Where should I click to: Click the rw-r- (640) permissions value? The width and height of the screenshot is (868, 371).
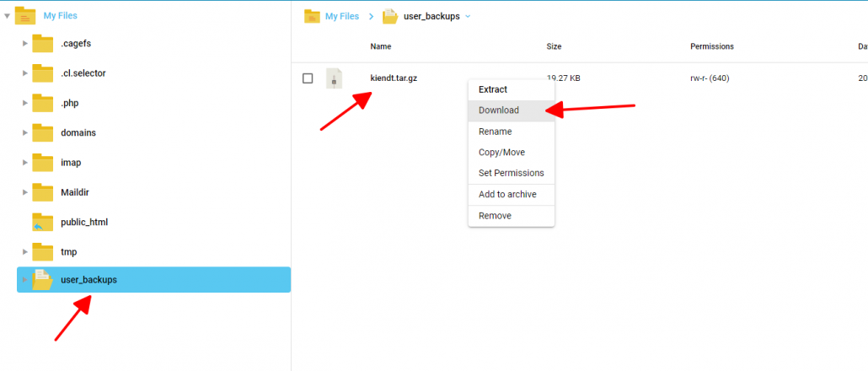point(710,78)
